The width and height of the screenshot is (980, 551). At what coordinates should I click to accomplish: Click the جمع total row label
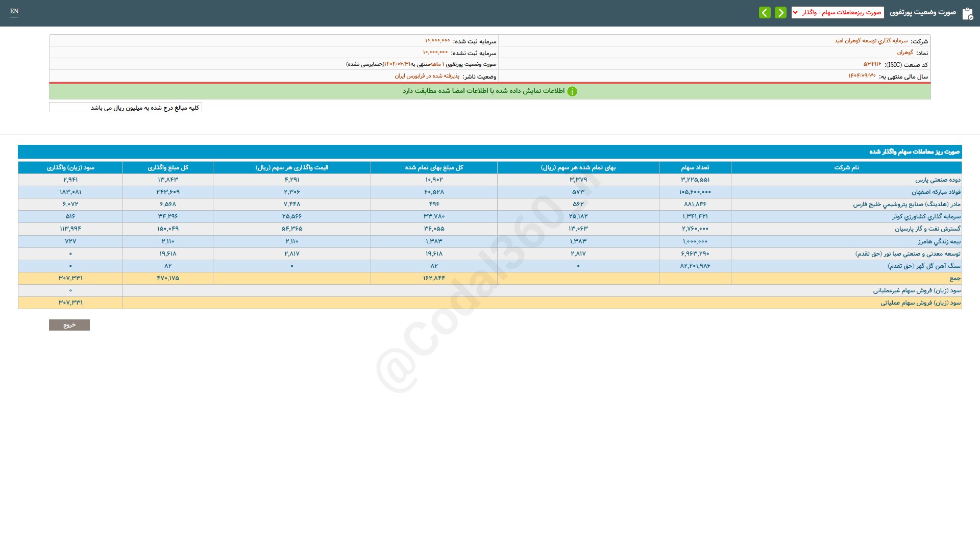(954, 279)
